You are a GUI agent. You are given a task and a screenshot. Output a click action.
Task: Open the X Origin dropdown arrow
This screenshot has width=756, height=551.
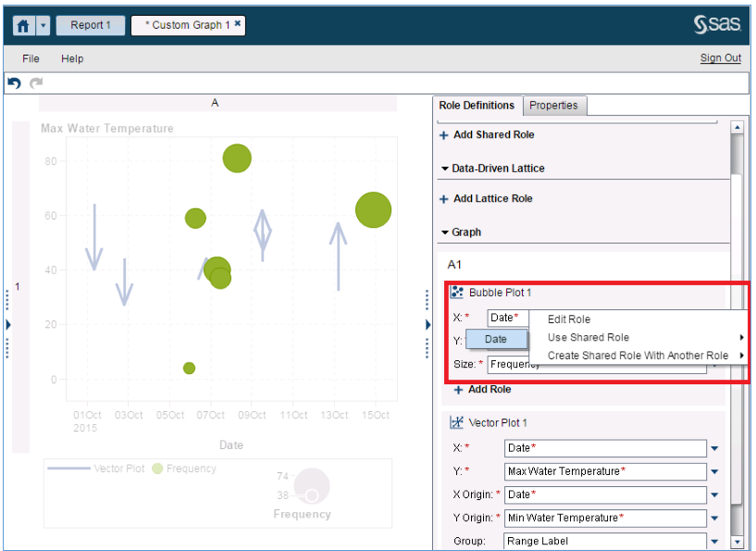pyautogui.click(x=714, y=495)
